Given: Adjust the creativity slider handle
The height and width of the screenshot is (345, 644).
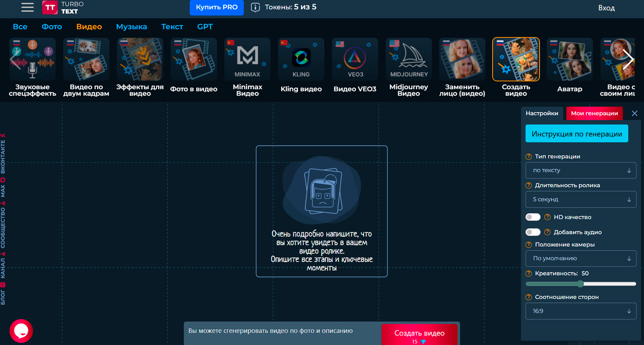Looking at the screenshot, I should 581,284.
